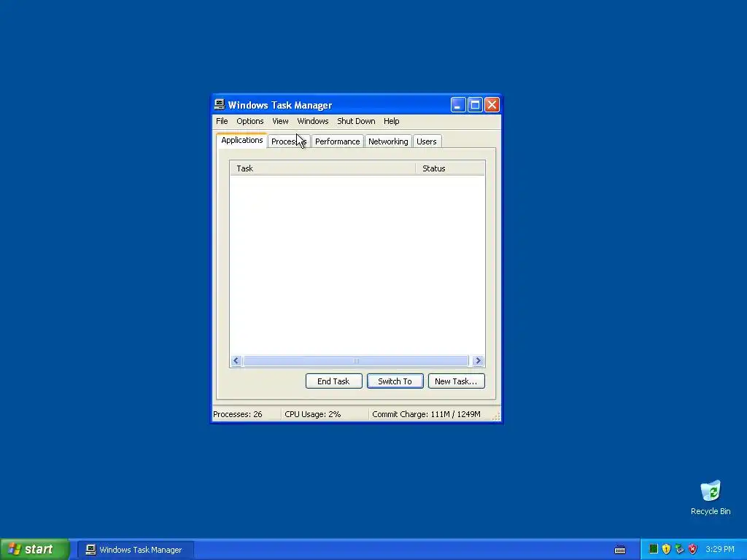Click the horizontal scrollbar thumb in the task list
Image resolution: width=747 pixels, height=560 pixels.
(356, 360)
